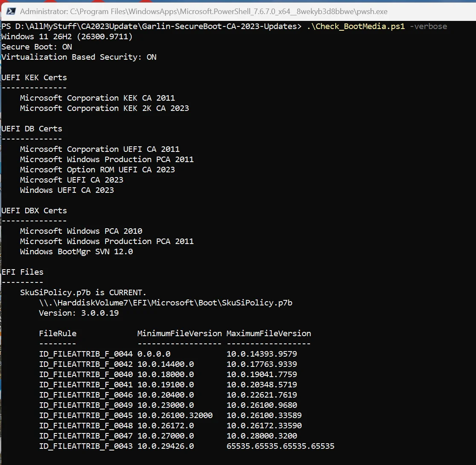Click the 'UEFI DBX Certs' heading

pyautogui.click(x=34, y=211)
